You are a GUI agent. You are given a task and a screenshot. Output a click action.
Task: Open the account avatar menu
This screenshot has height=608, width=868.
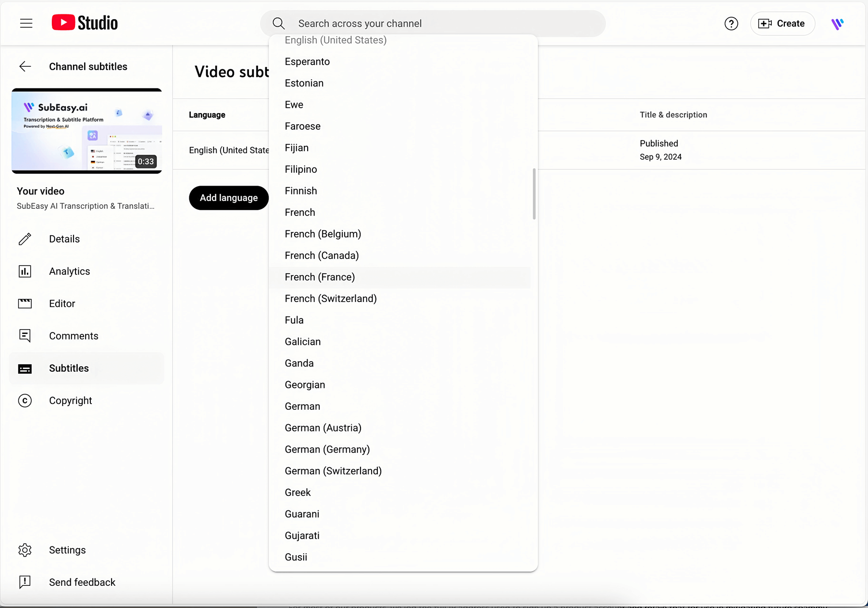837,24
